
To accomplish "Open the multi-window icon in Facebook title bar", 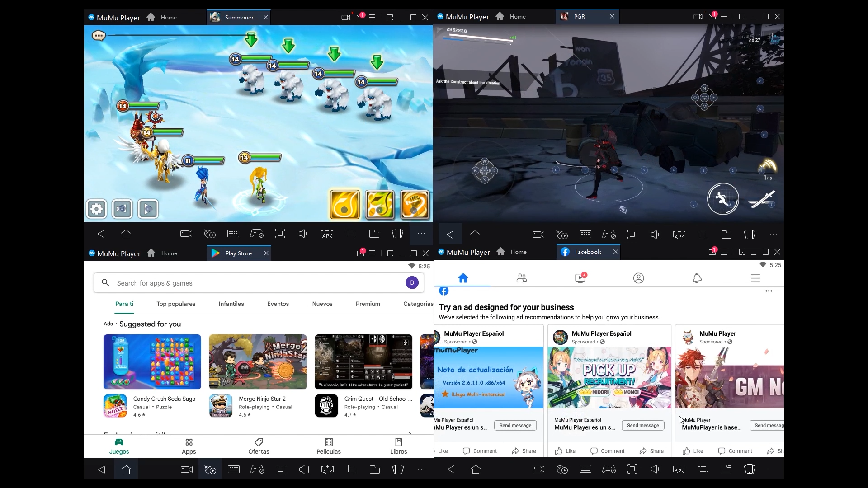I will pyautogui.click(x=742, y=252).
